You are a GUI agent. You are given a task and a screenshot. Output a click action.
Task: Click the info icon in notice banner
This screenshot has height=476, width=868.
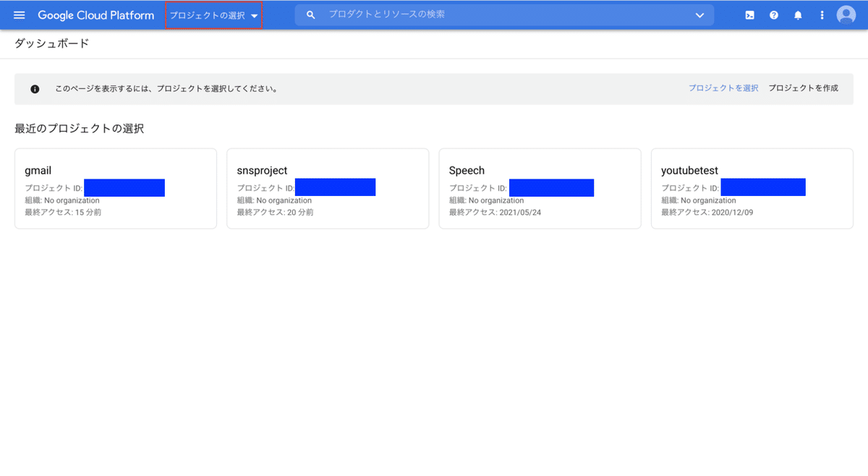35,89
